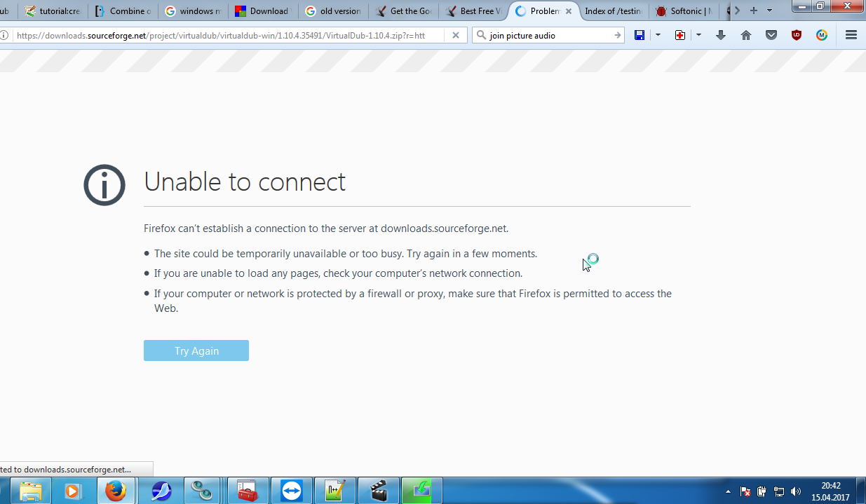
Task: Click the red cross toolbar icon
Action: [680, 35]
